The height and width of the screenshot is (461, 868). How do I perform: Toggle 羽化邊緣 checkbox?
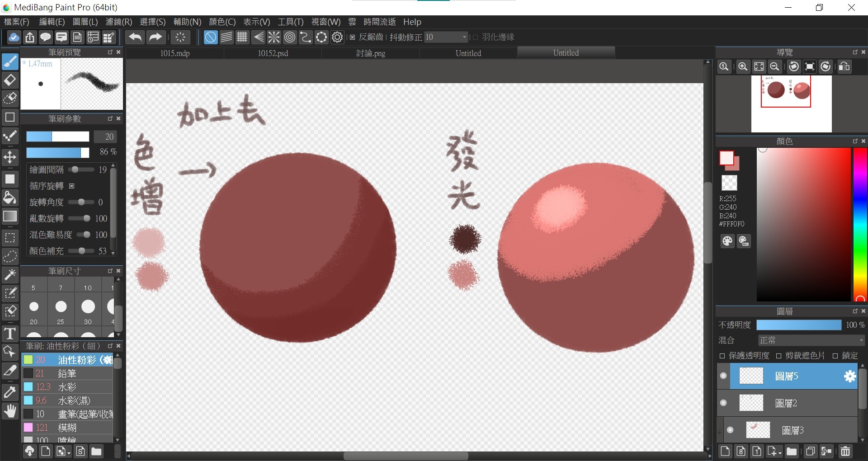click(x=475, y=37)
